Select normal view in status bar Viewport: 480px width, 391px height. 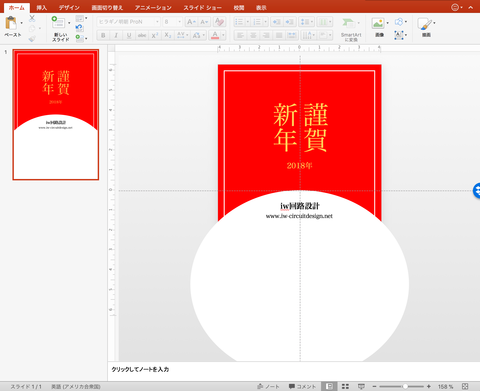pos(329,386)
